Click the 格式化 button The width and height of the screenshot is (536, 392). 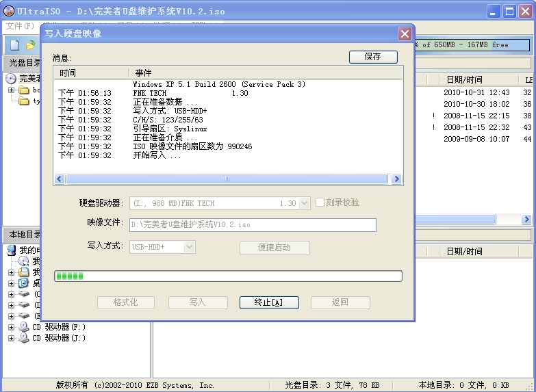[126, 302]
